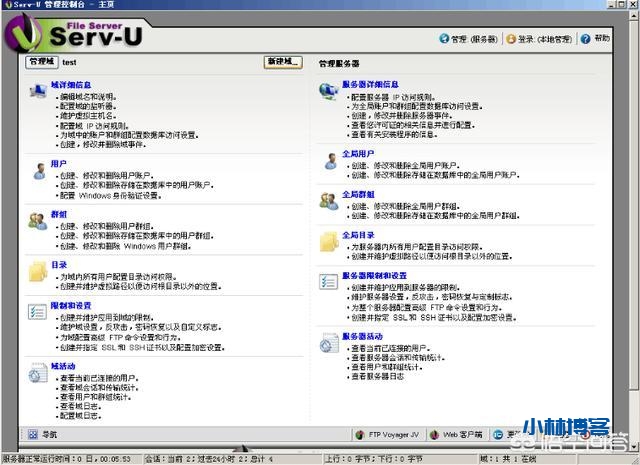Open 管理 (服务器) menu in header
The height and width of the screenshot is (465, 640).
(469, 39)
